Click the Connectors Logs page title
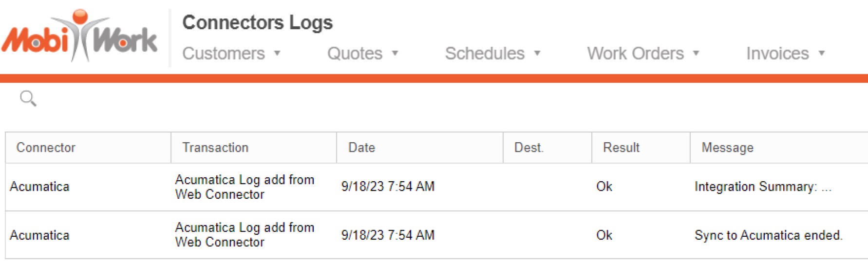 (x=257, y=22)
